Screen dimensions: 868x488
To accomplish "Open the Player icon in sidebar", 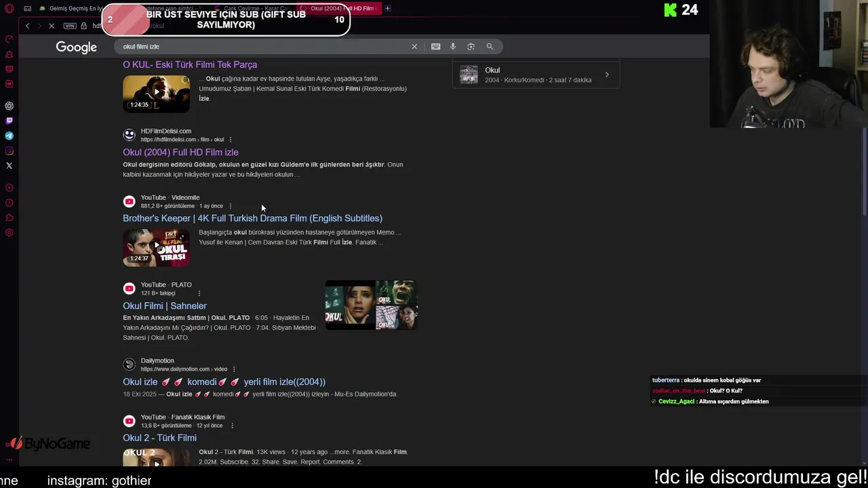I will (x=9, y=188).
